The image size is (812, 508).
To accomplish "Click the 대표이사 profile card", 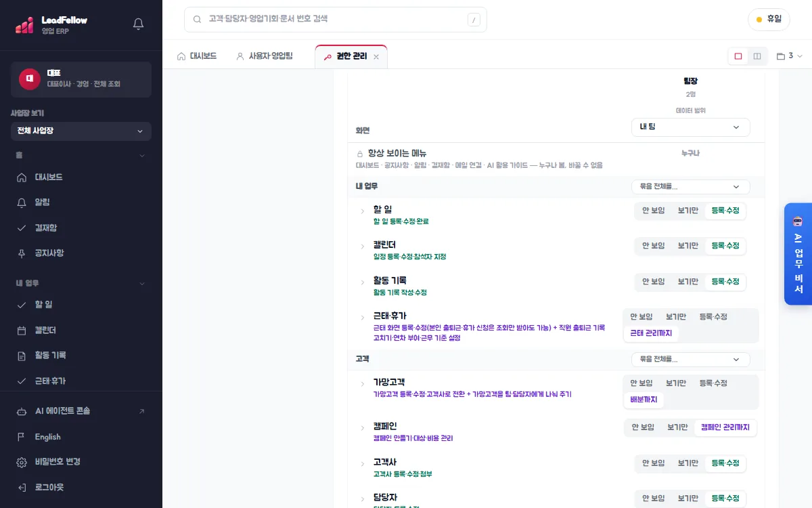I will click(x=81, y=79).
